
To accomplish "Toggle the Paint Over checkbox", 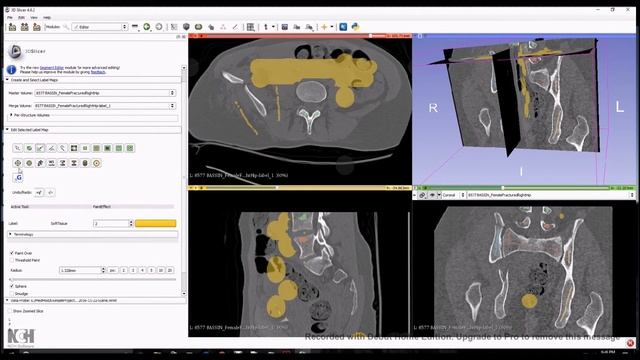I will pyautogui.click(x=12, y=253).
